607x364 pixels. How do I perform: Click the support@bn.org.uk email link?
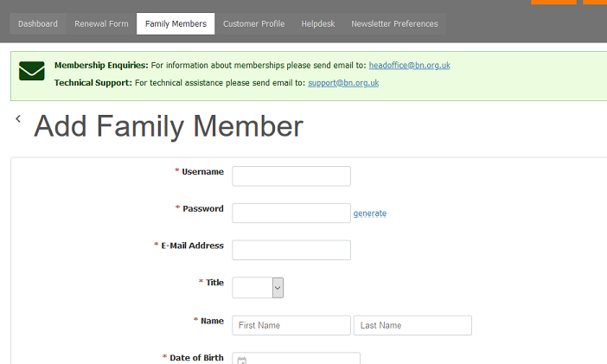[x=343, y=83]
